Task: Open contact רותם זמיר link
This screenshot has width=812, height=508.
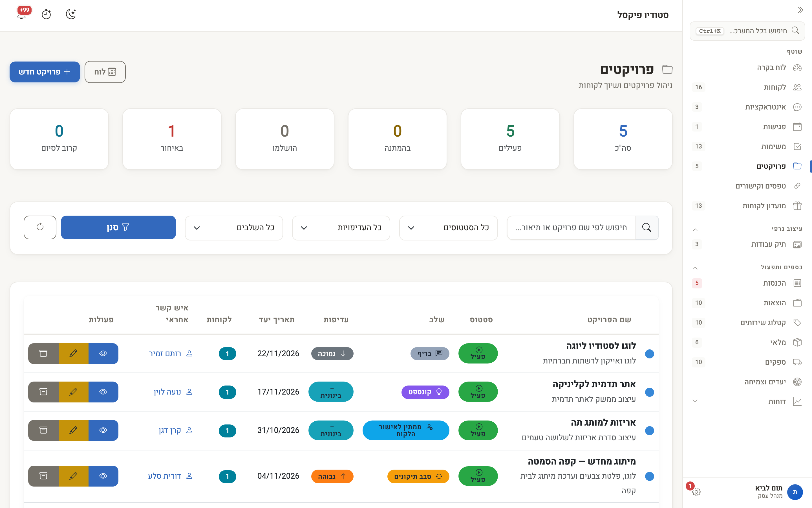Action: click(x=171, y=353)
